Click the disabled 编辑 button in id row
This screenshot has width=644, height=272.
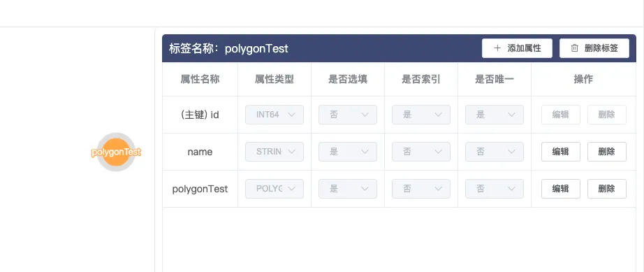pos(561,115)
